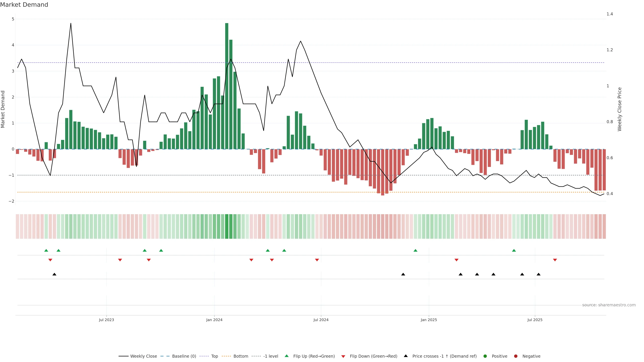Click last red flip-down marker triangle
644x362 pixels.
coord(555,260)
